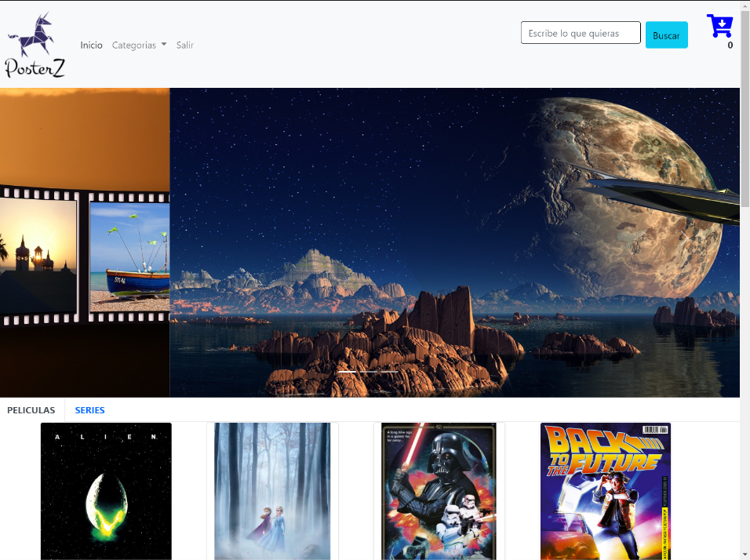The width and height of the screenshot is (750, 560).
Task: Click the scrollbar up arrow
Action: pos(745,6)
